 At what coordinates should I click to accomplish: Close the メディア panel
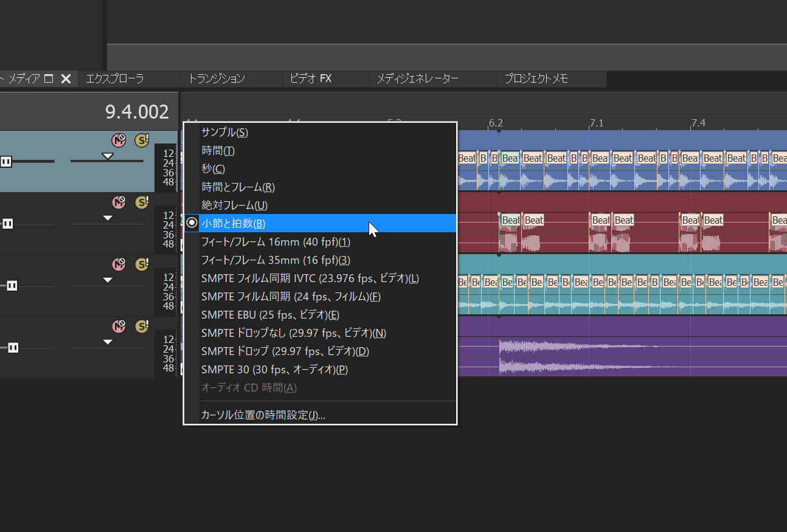[66, 78]
